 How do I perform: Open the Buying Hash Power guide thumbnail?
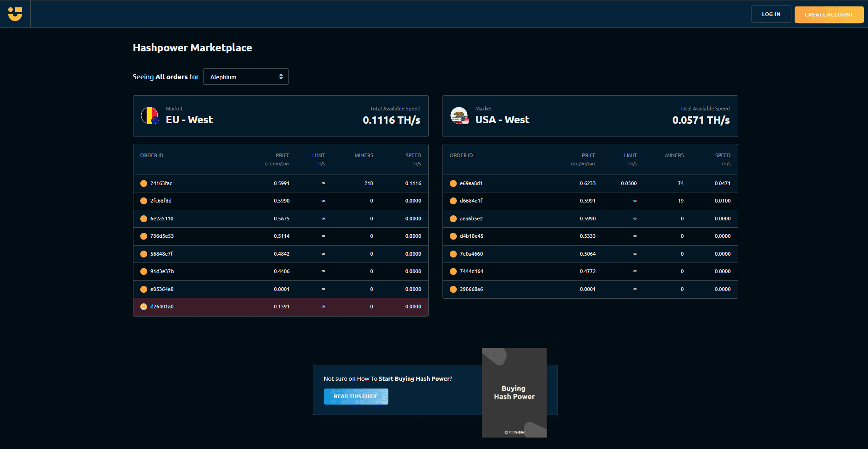(x=514, y=392)
